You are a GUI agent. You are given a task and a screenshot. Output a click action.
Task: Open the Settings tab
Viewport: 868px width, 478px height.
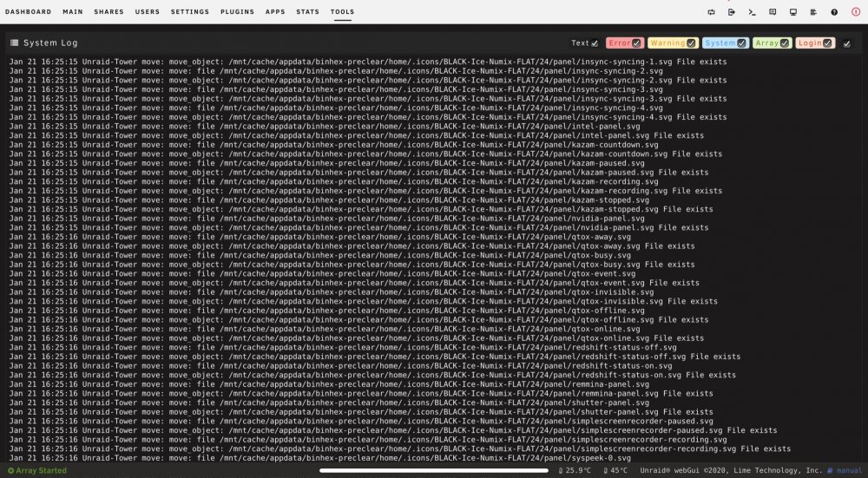pos(190,11)
